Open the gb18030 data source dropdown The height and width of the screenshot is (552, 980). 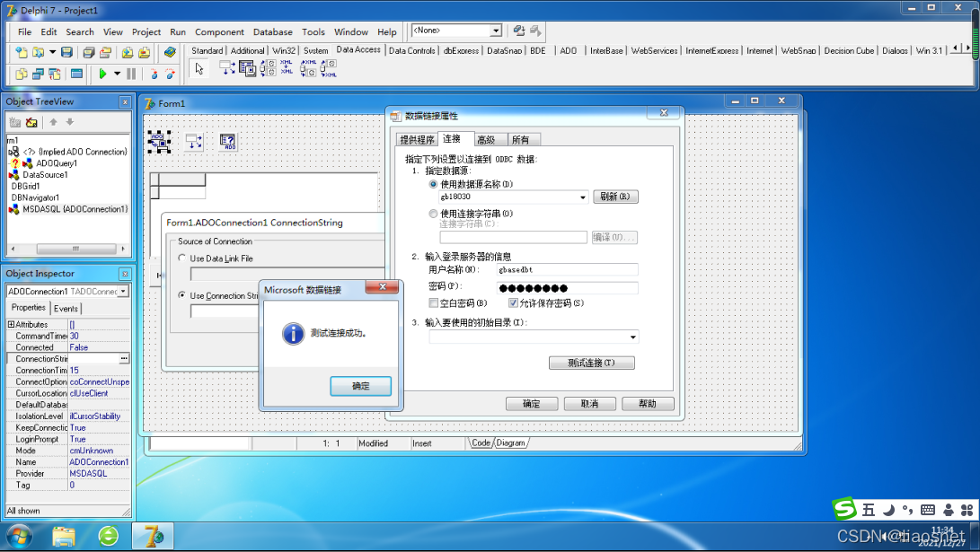582,197
